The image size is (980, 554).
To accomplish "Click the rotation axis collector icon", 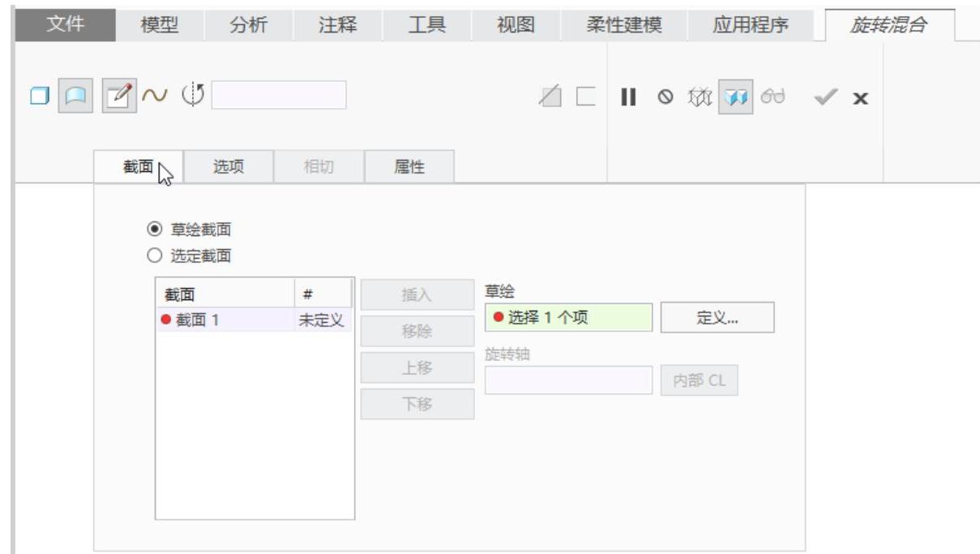I will pyautogui.click(x=193, y=96).
